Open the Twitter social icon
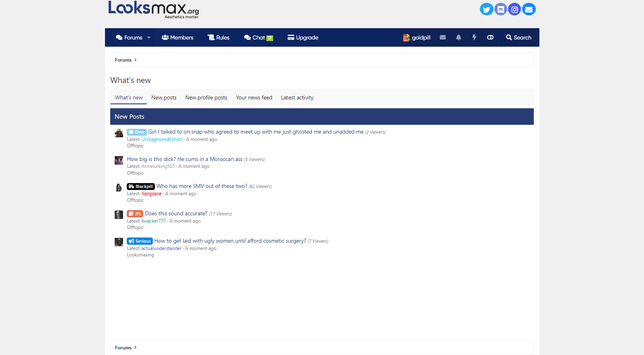Viewport: 644px width, 355px height. 486,9
